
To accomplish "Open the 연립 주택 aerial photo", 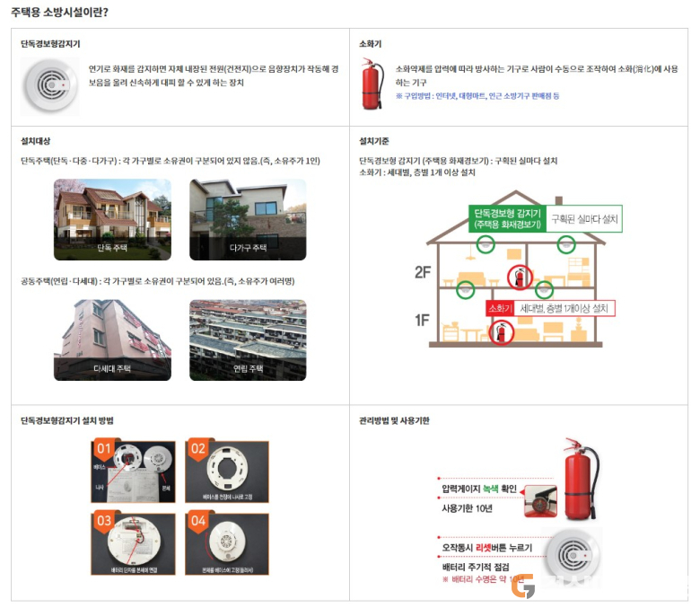I will pyautogui.click(x=248, y=340).
